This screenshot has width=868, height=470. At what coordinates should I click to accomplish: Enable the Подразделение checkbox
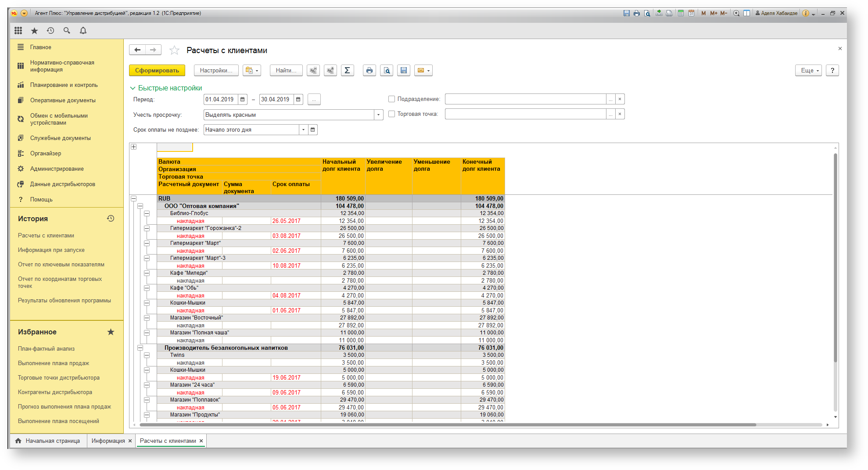[391, 99]
